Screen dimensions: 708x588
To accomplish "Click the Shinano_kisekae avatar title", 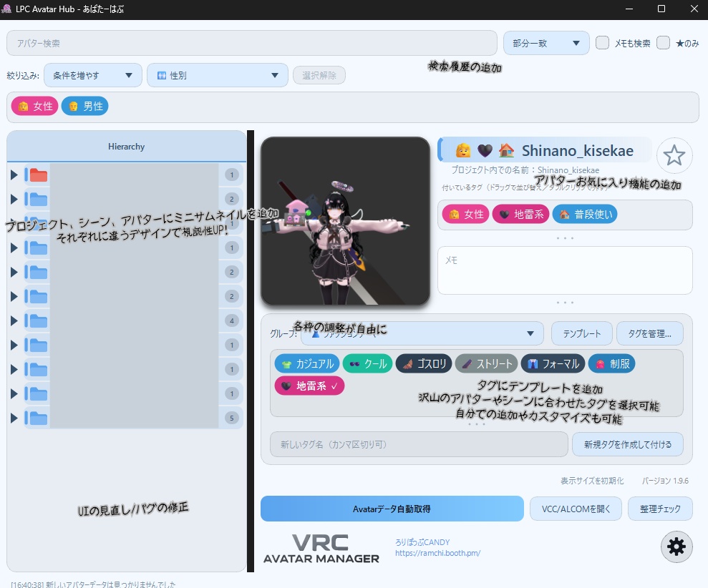I will pos(578,151).
